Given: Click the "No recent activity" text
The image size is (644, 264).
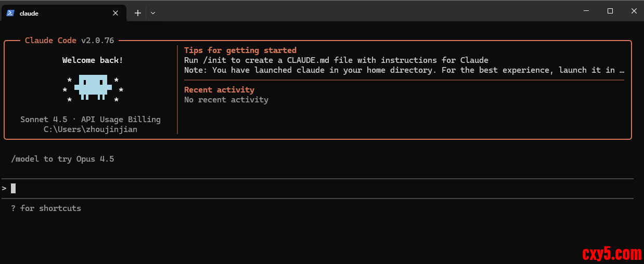Looking at the screenshot, I should pos(226,100).
